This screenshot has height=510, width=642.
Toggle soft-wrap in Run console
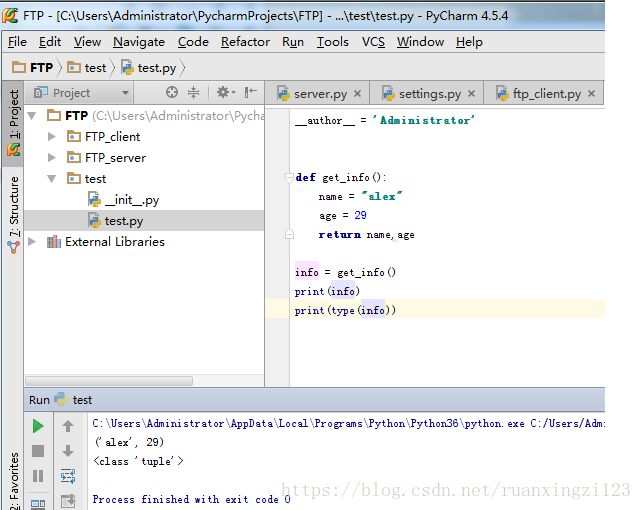coord(68,476)
